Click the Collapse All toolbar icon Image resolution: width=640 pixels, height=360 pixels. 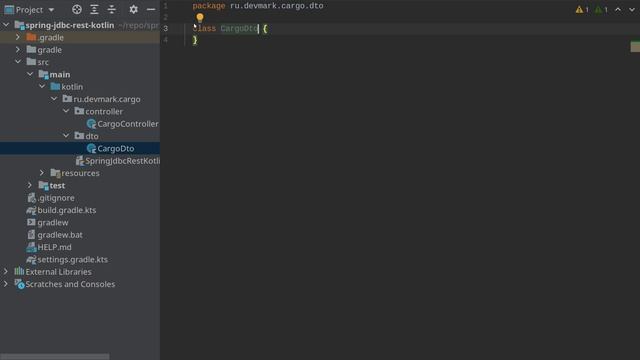click(111, 9)
